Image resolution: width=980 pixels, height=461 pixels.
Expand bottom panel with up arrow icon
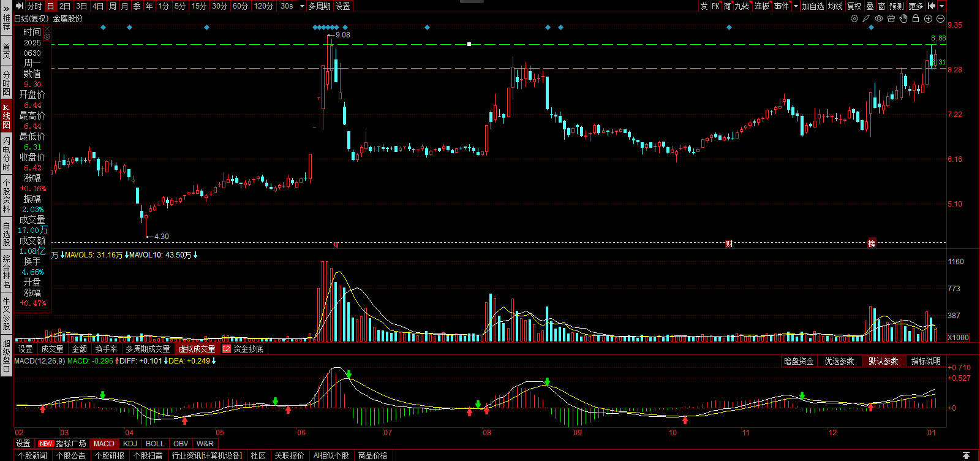pos(966,455)
